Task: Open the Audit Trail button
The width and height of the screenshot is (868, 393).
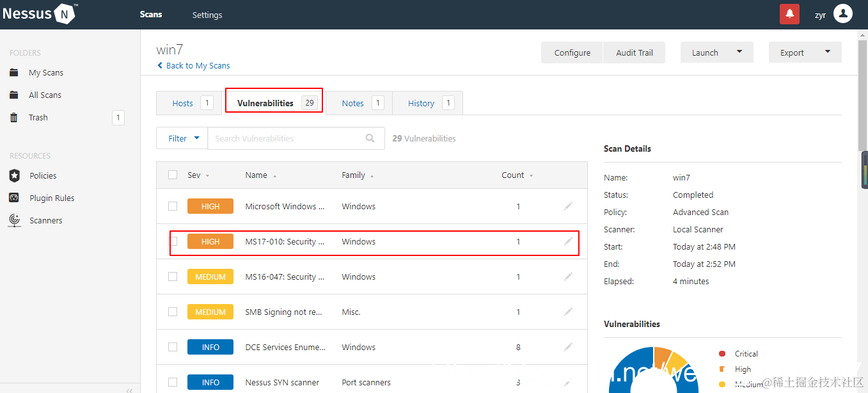Action: click(635, 52)
